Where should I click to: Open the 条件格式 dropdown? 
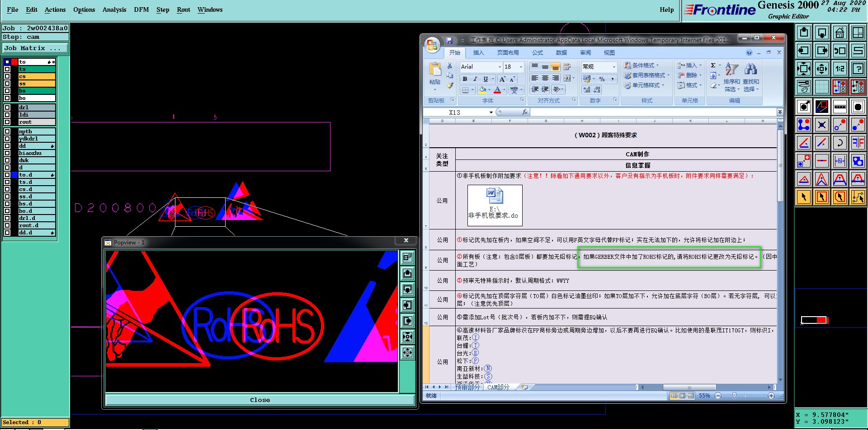[x=642, y=65]
